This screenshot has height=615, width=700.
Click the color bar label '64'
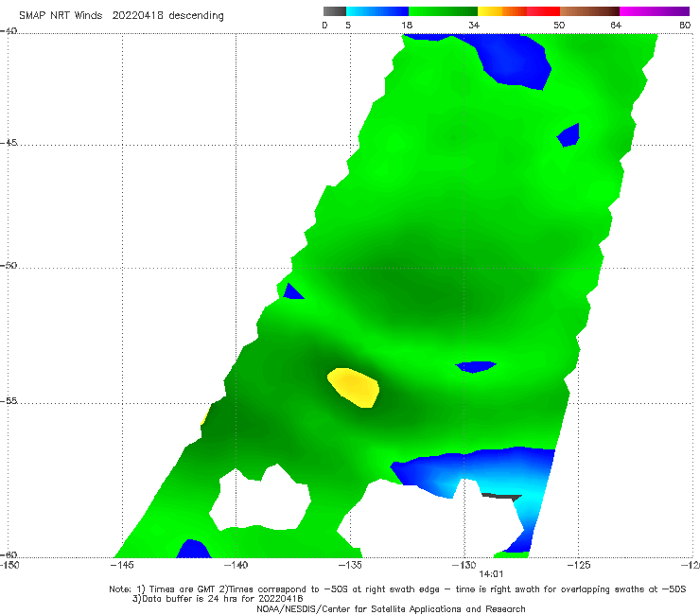[616, 25]
